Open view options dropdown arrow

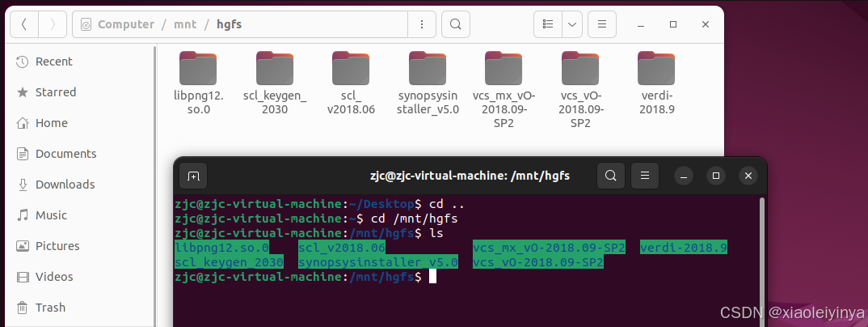[x=572, y=24]
